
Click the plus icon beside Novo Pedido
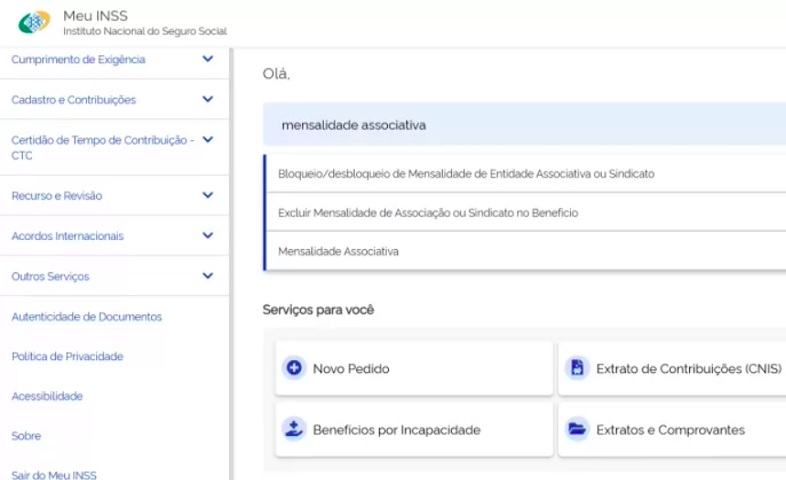click(294, 368)
